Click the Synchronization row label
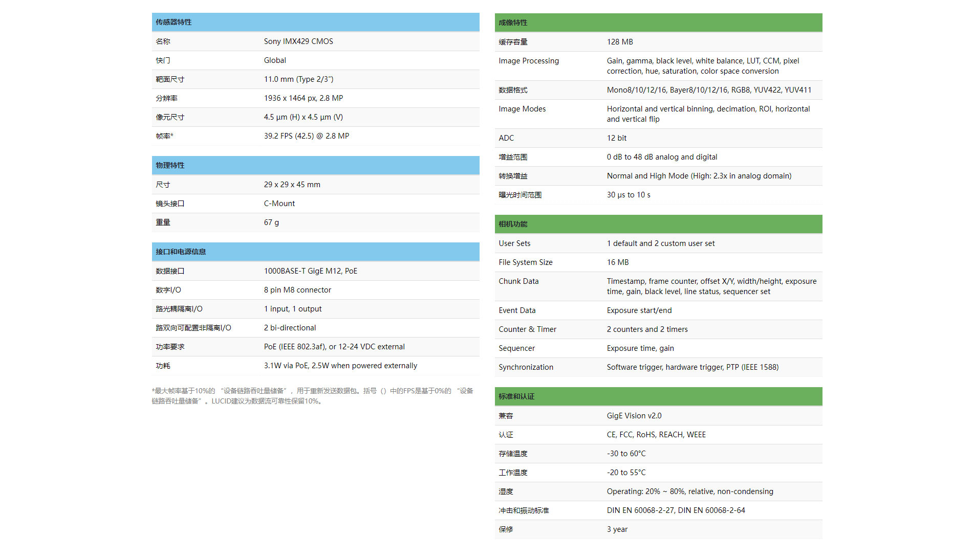Image resolution: width=974 pixels, height=560 pixels. coord(526,367)
